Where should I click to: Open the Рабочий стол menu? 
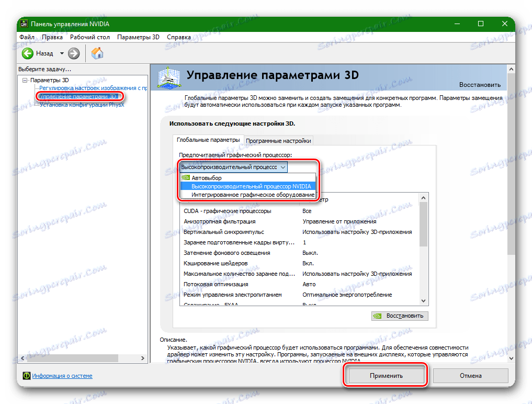coord(90,37)
